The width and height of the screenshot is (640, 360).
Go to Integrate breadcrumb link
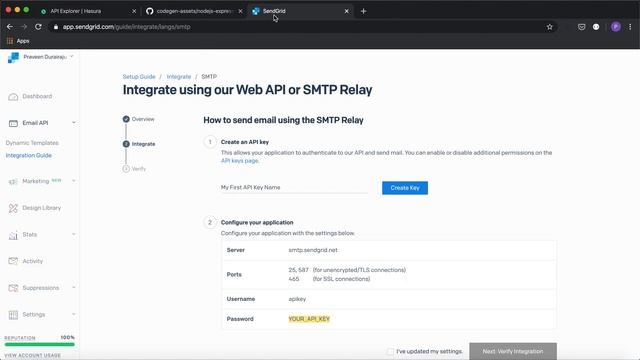[x=179, y=77]
